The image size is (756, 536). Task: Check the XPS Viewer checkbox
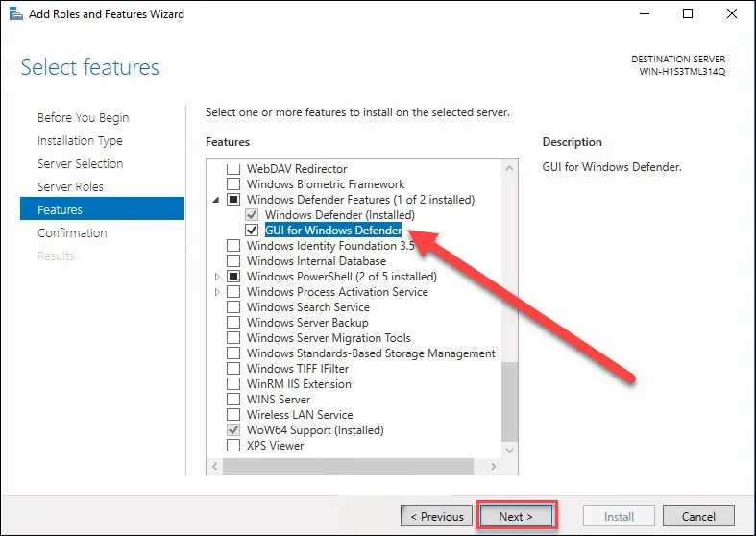tap(233, 446)
